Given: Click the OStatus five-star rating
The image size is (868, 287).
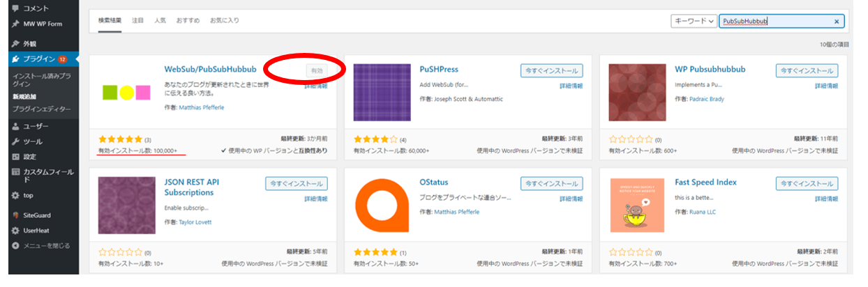Looking at the screenshot, I should pos(375,252).
